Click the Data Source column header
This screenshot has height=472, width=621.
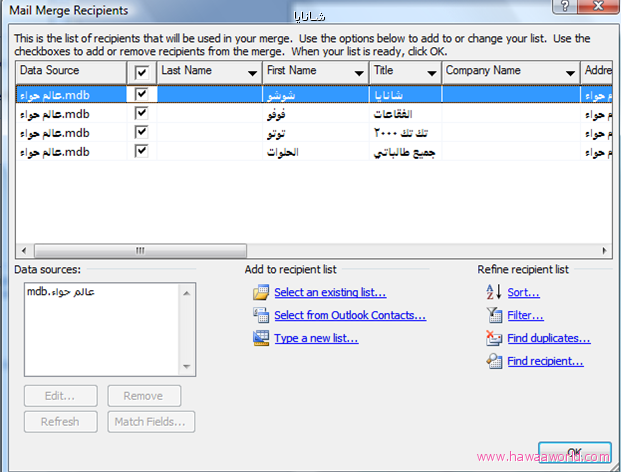coord(70,72)
